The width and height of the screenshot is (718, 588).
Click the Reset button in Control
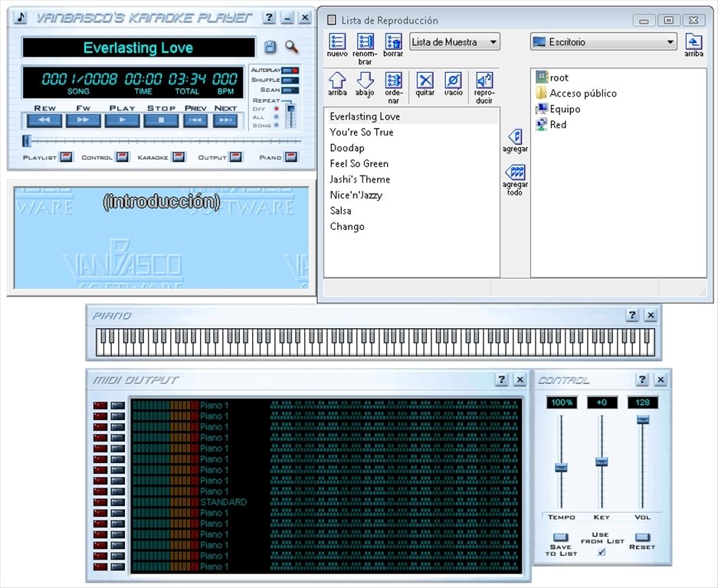tap(642, 537)
